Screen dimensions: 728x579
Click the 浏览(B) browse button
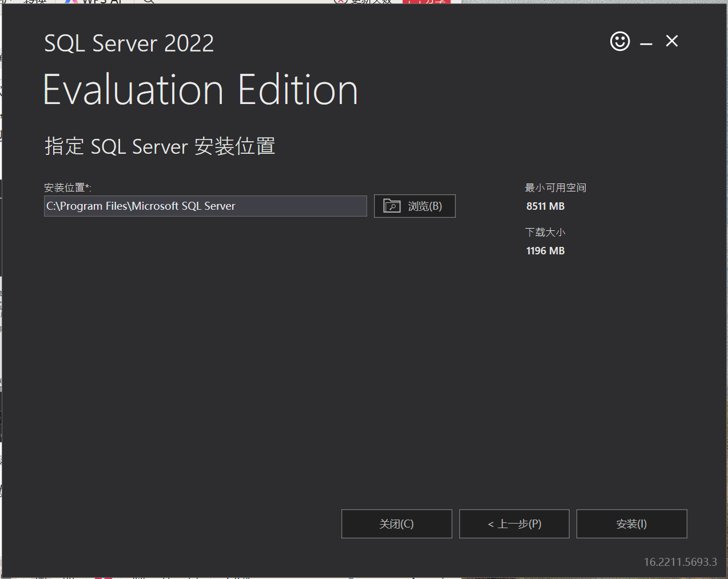[415, 206]
